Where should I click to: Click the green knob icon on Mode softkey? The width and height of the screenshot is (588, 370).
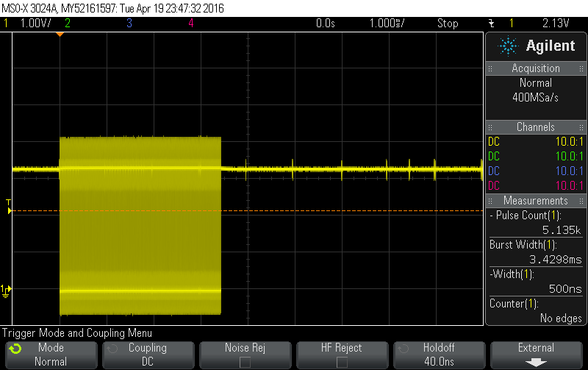coord(15,348)
